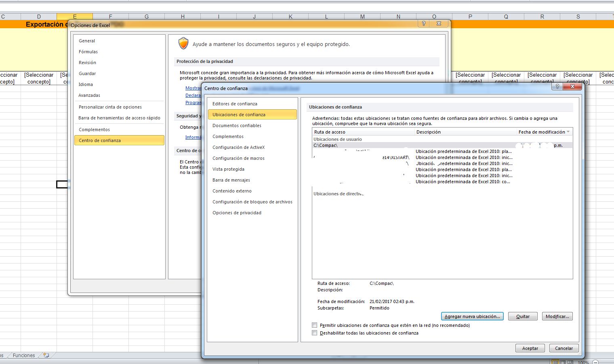Click the help icon in Centro de confianza
This screenshot has height=364, width=614.
click(557, 86)
